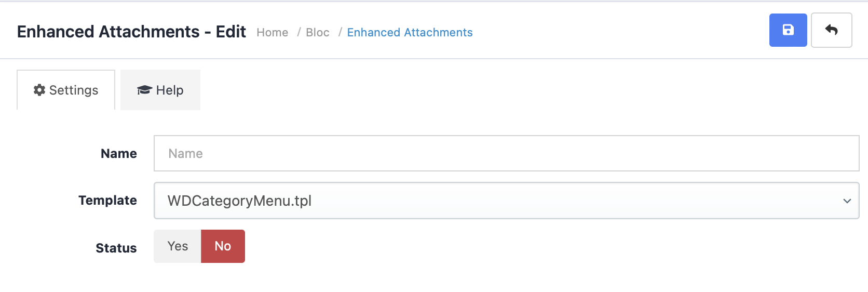Open the Template dropdown showing WDCategoryMenu.tpl
The image size is (868, 292).
[506, 201]
